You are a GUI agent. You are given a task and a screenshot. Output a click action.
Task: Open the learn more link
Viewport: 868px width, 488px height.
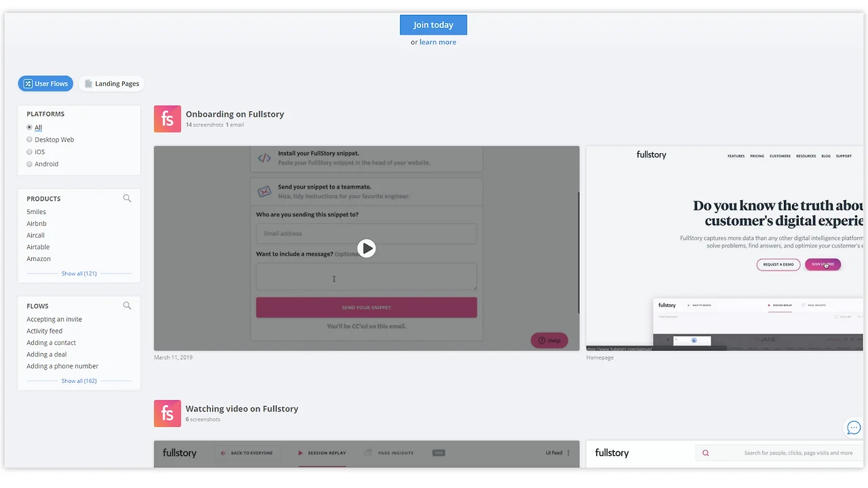[437, 42]
